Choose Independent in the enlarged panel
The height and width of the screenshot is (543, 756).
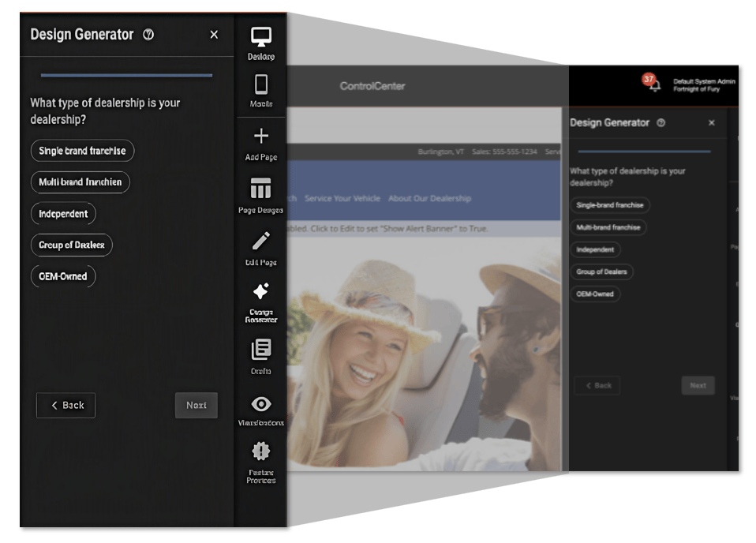[63, 214]
